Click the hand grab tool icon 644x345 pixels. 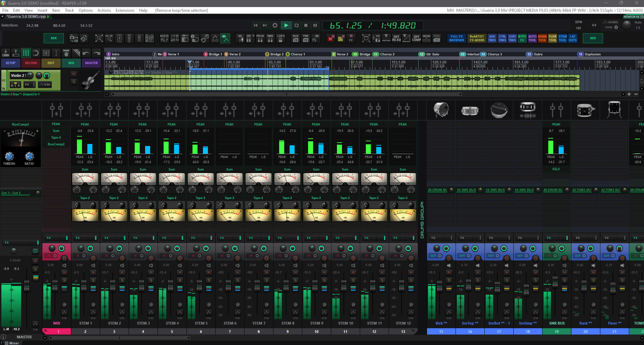tap(66, 53)
